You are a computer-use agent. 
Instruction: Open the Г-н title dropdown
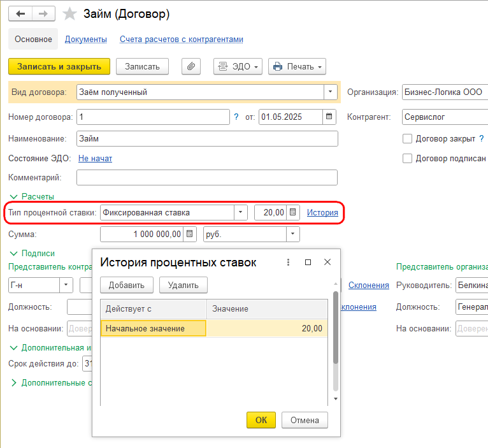click(66, 285)
